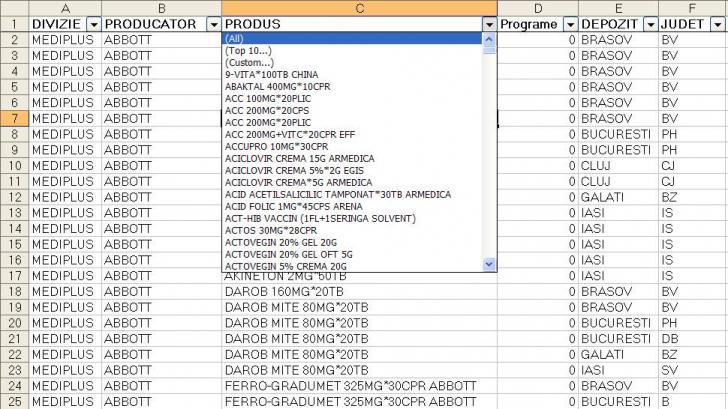Screen dimensions: 728x409
Task: Filter by 9-VITA*100TB CHINA
Action: pos(352,75)
